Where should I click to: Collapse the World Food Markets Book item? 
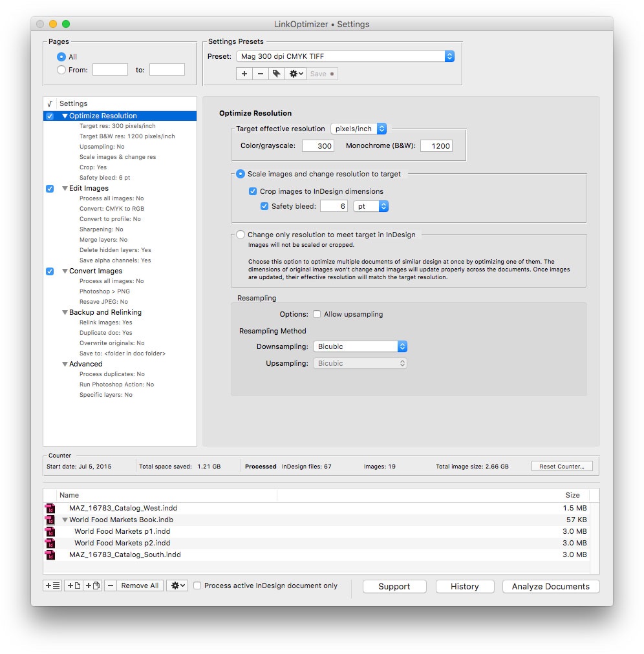click(x=65, y=520)
